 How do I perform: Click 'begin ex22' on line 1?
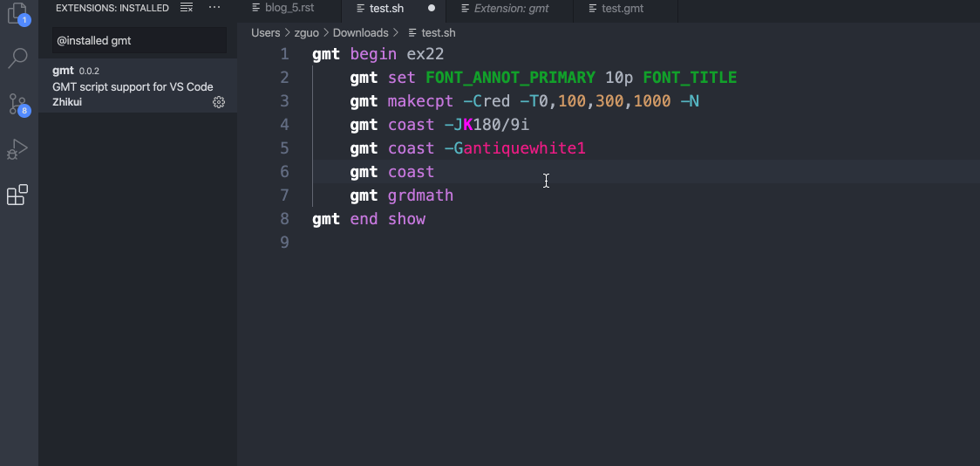pos(397,54)
